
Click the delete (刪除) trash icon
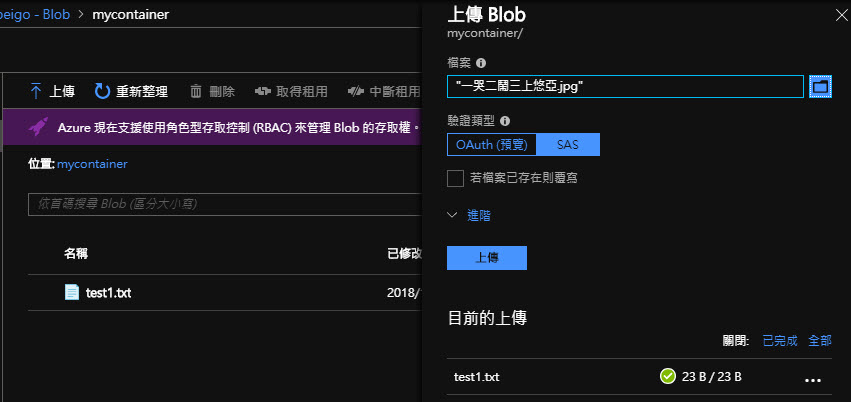click(x=196, y=91)
